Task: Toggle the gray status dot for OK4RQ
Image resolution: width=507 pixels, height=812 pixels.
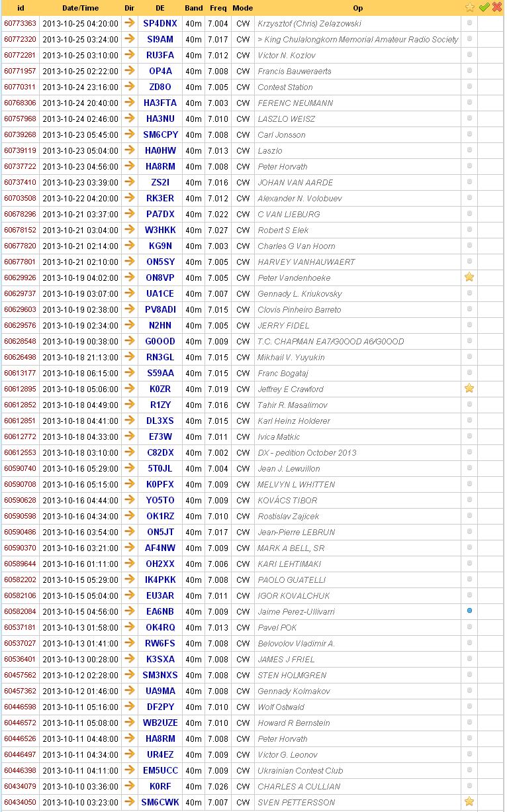Action: [x=469, y=627]
